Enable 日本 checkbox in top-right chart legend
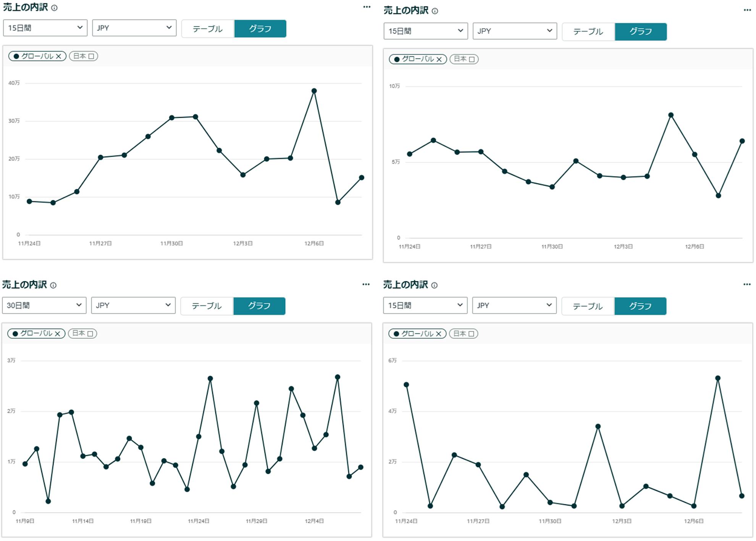The image size is (756, 541). (x=472, y=60)
